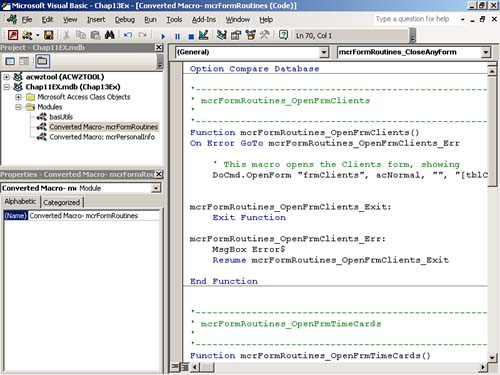Click the horizontal scroll left arrow
The width and height of the screenshot is (500, 375).
point(195,367)
